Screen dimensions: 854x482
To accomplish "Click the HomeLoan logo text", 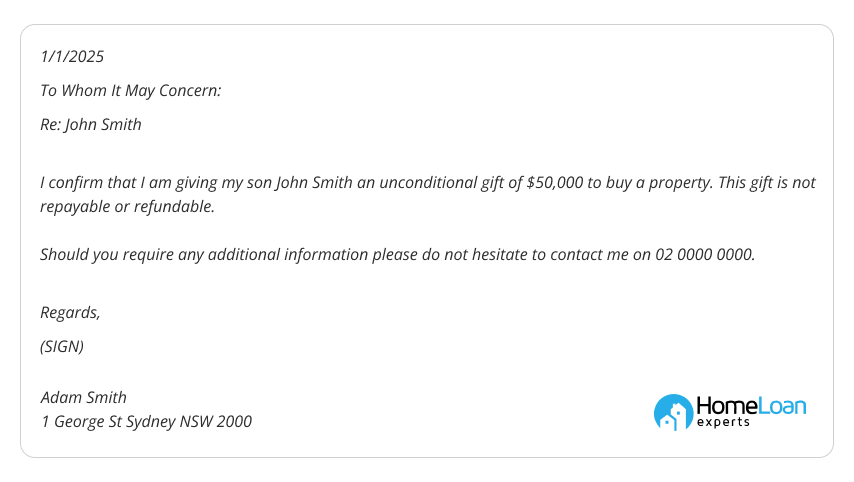I will pos(751,406).
